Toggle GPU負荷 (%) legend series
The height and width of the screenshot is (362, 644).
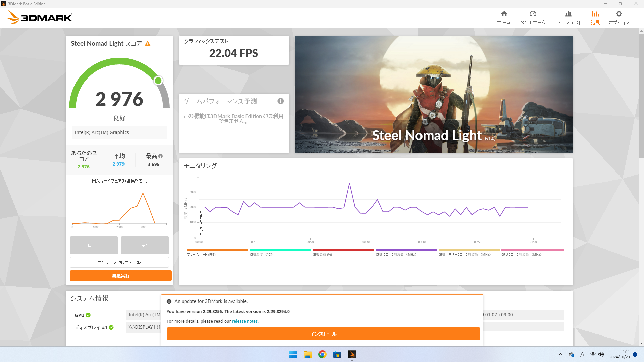322,255
